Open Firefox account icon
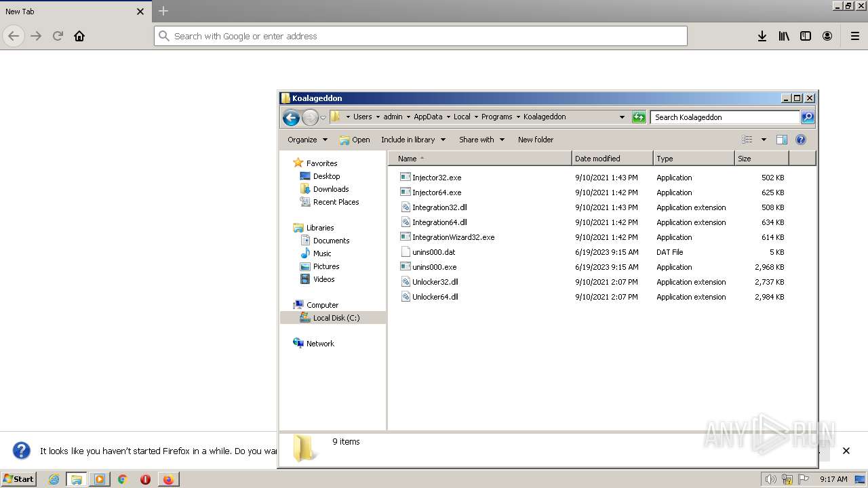 point(827,36)
